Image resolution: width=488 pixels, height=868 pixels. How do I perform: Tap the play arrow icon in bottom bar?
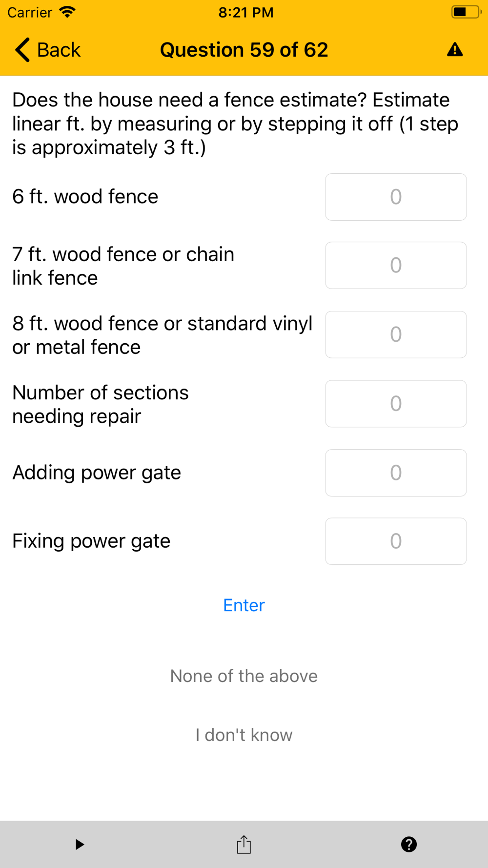pos(80,844)
